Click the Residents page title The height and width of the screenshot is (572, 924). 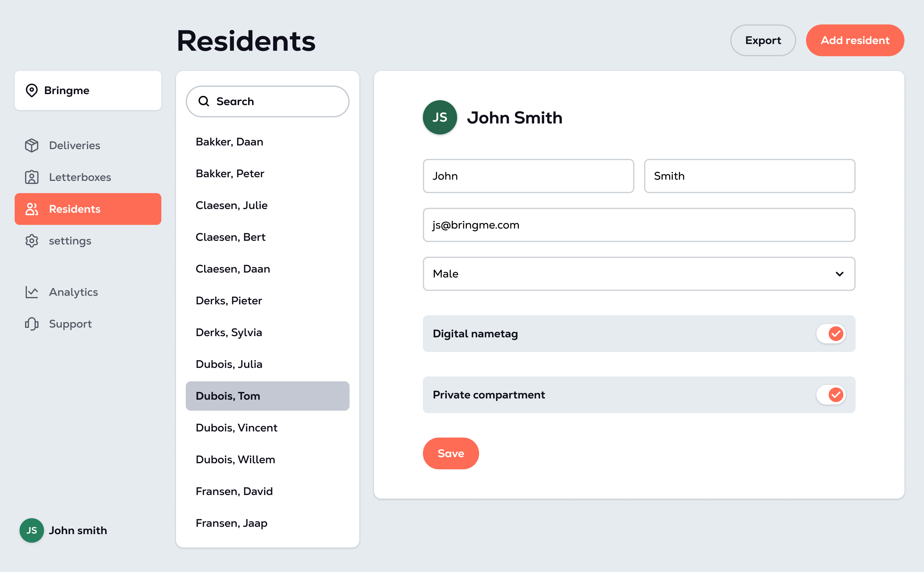coord(246,41)
